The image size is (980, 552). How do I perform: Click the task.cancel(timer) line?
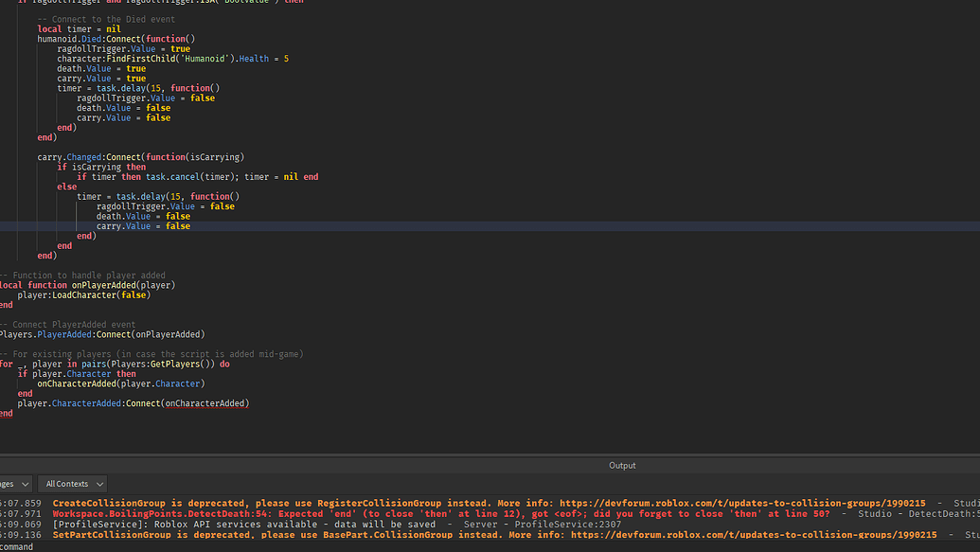[x=198, y=177]
